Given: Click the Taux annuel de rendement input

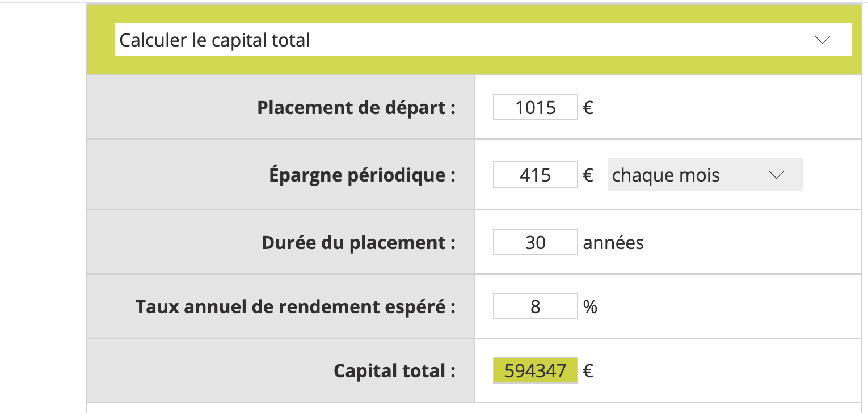Looking at the screenshot, I should 535,307.
